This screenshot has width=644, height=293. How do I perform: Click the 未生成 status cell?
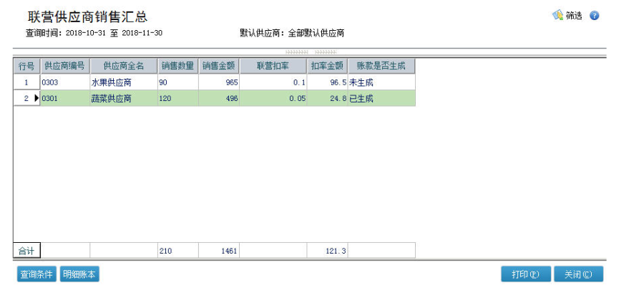point(381,82)
